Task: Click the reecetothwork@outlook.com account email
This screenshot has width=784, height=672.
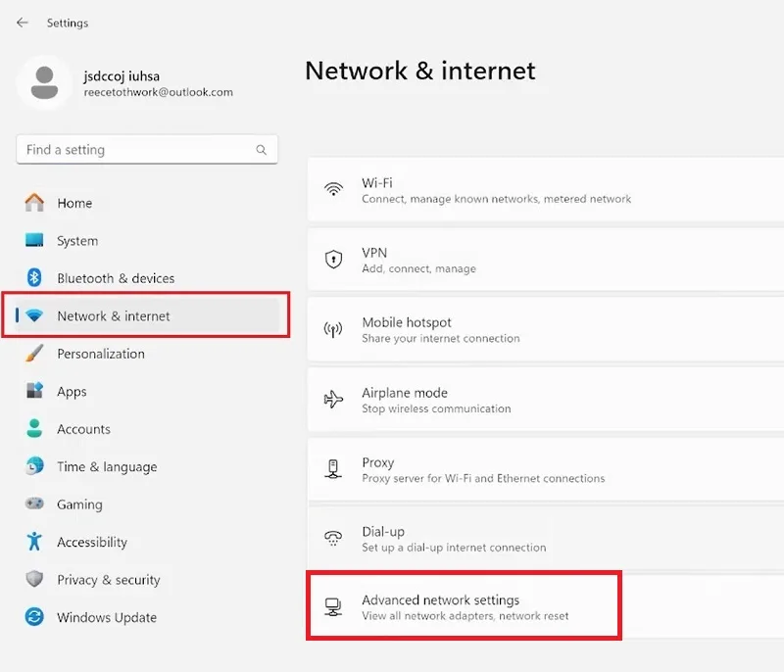Action: point(159,92)
